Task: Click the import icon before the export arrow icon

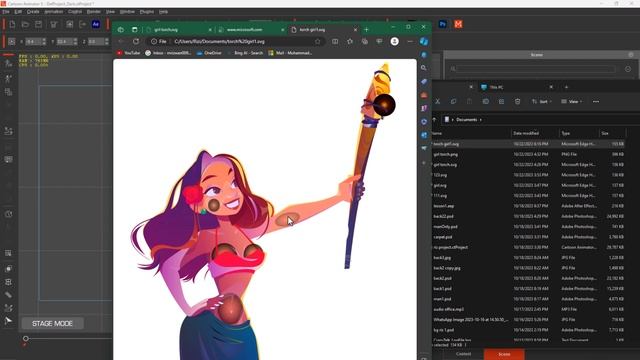Action: point(70,24)
